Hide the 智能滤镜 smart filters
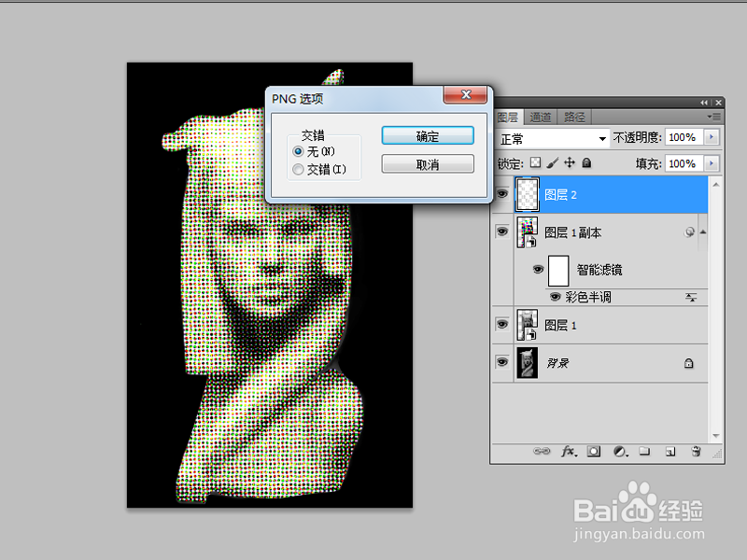747x560 pixels. (538, 270)
